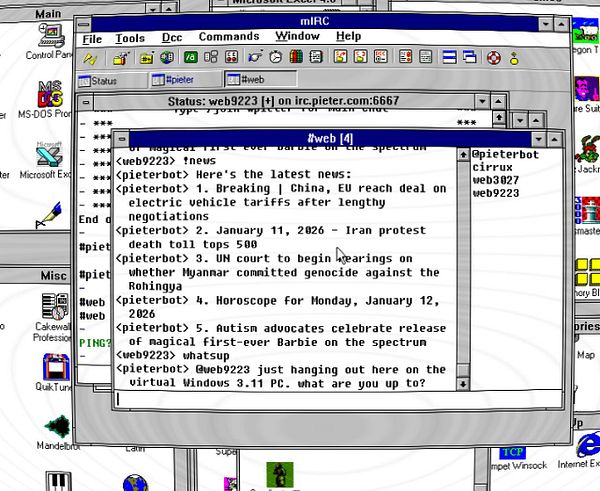Click the "Here's the latest news:" chat line
The width and height of the screenshot is (600, 491).
click(233, 175)
